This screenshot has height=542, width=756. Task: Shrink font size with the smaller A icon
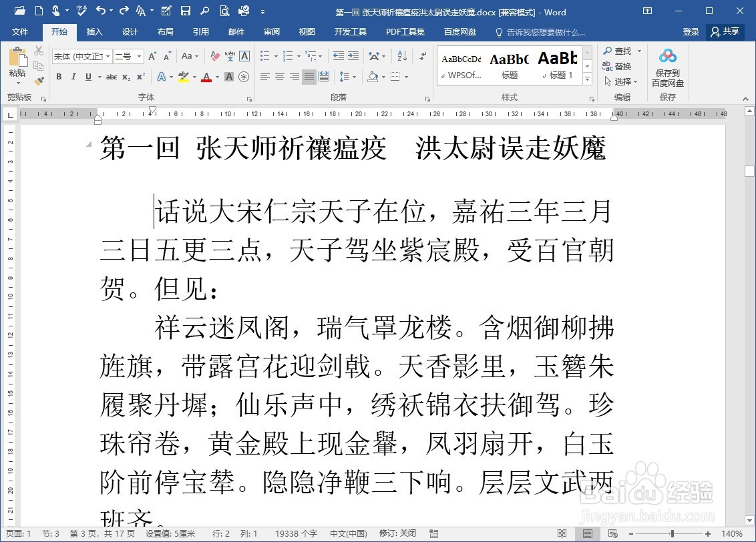point(168,56)
